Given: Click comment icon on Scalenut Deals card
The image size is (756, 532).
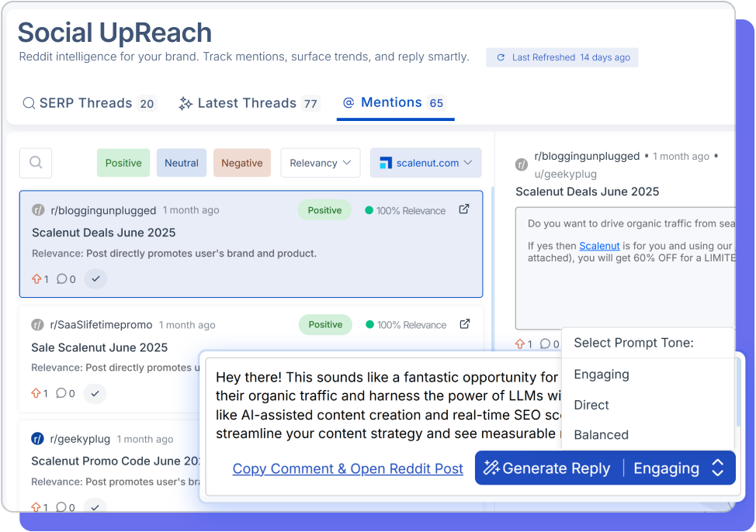Looking at the screenshot, I should tap(62, 278).
